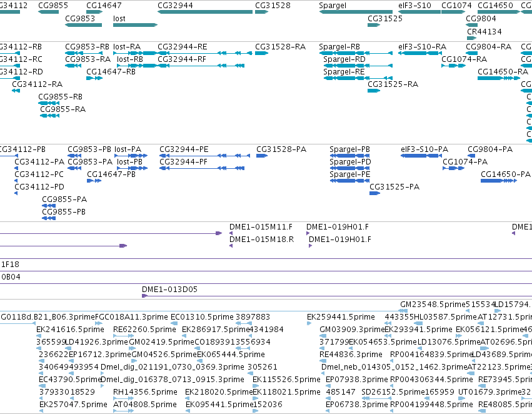The height and width of the screenshot is (414, 532).
Task: Open transcript label Spargel-RB
Action: point(339,46)
